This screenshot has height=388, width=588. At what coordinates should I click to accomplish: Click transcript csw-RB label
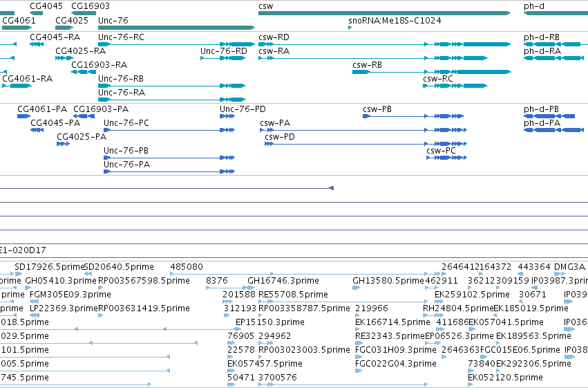(x=367, y=65)
